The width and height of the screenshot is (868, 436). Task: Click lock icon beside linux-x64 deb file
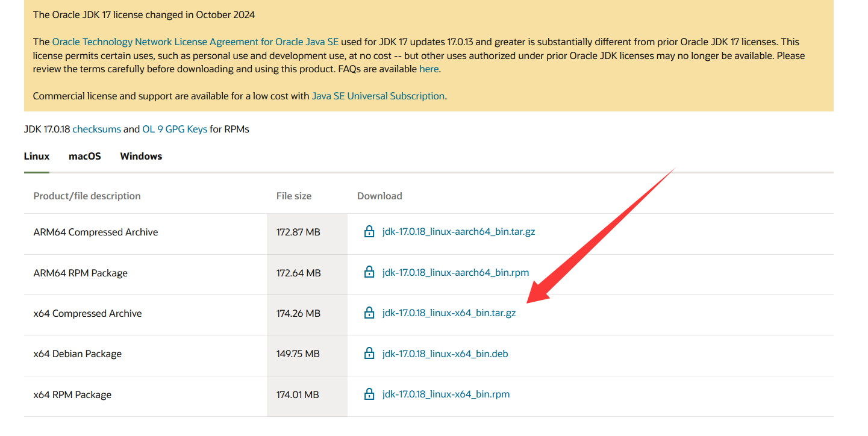(x=369, y=354)
